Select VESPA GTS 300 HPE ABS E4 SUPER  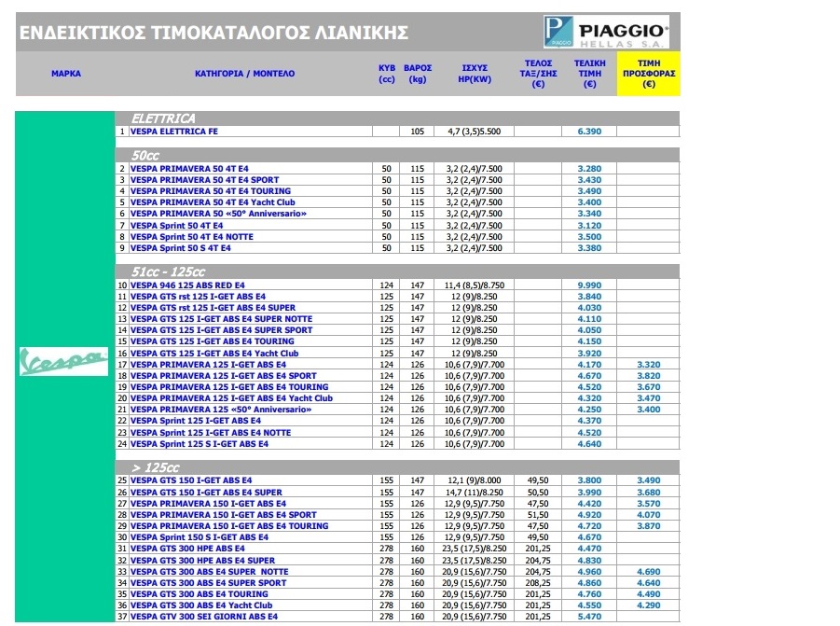point(202,561)
